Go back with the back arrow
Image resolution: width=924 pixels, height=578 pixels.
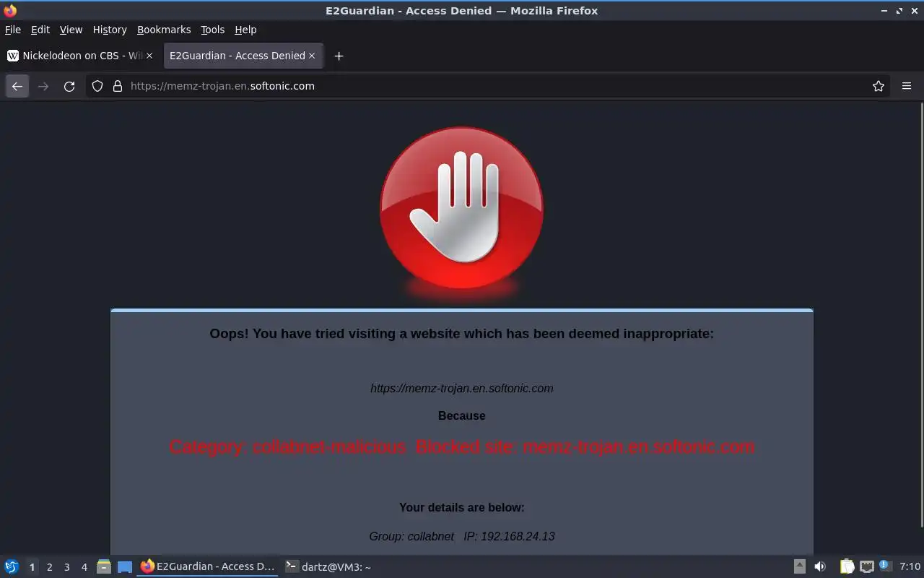(x=17, y=86)
